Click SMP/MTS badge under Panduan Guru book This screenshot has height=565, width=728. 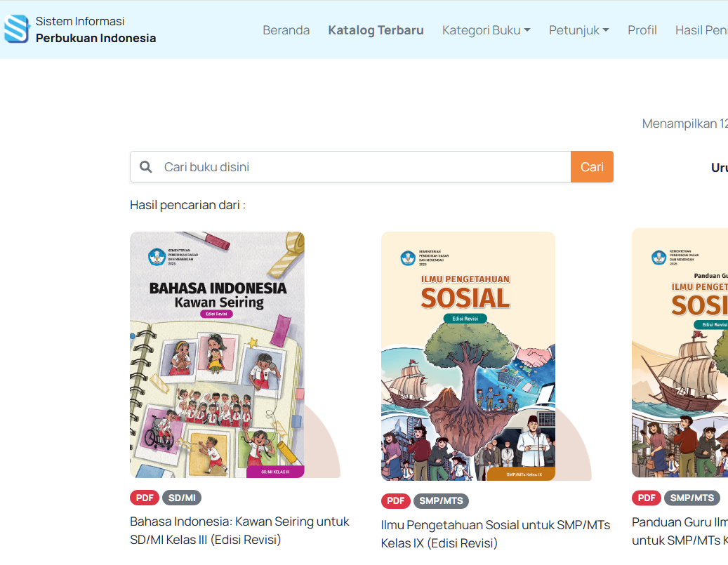coord(691,498)
